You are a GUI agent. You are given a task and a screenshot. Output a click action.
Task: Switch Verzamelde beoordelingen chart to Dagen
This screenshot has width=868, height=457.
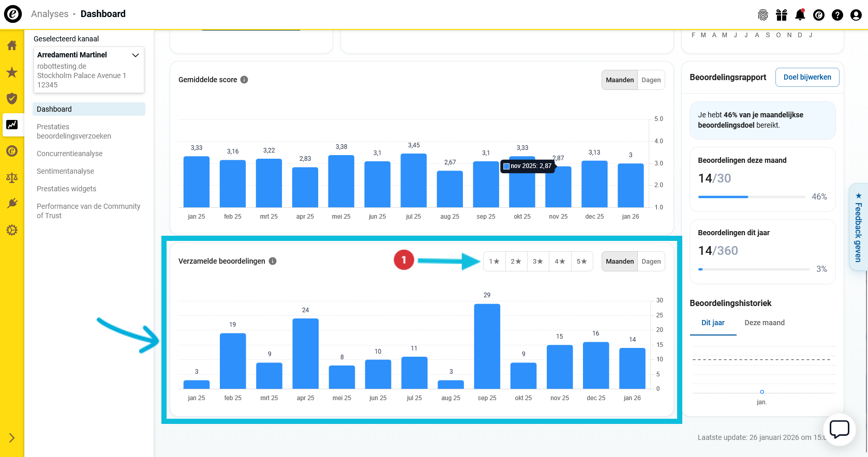tap(651, 262)
